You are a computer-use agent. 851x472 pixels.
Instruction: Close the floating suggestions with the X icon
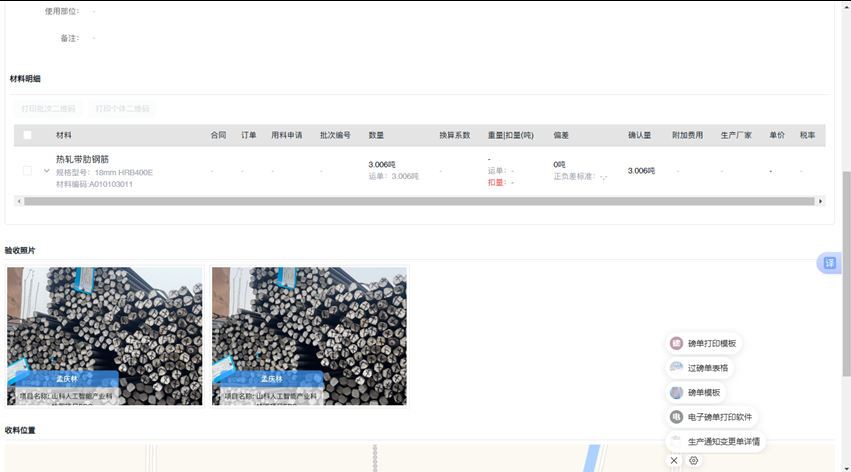[x=674, y=461]
